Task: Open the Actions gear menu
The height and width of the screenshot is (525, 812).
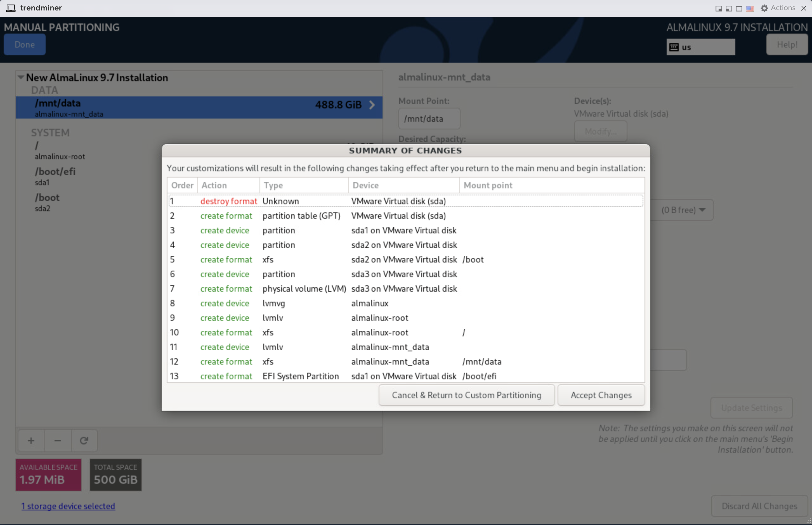Action: (x=764, y=8)
